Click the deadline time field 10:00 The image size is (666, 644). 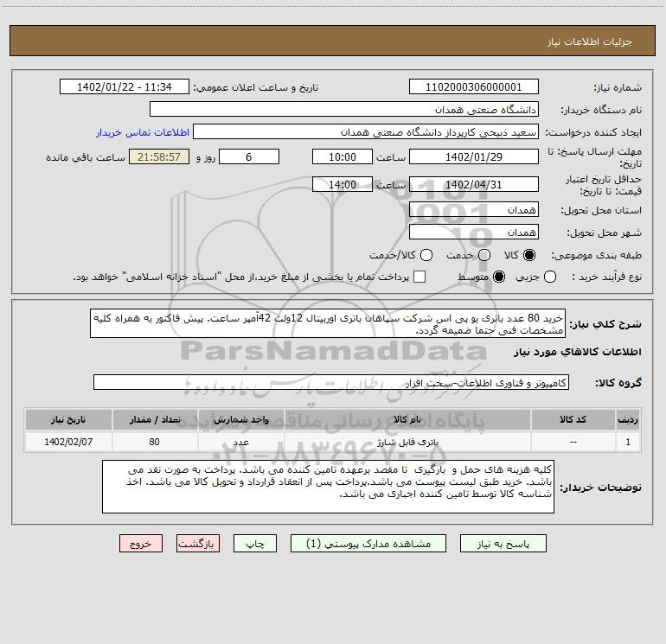tap(343, 156)
